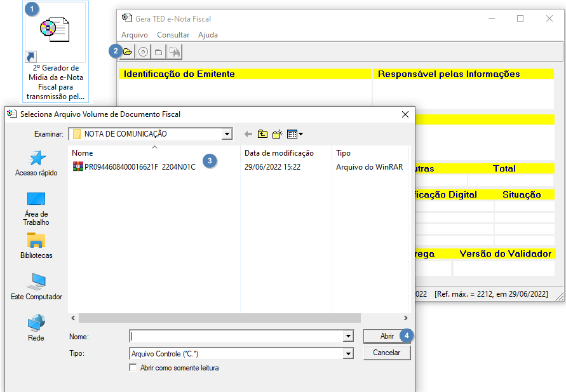566x392 pixels.
Task: Click the fourth toolbar icon with binoculars
Action: [x=175, y=52]
